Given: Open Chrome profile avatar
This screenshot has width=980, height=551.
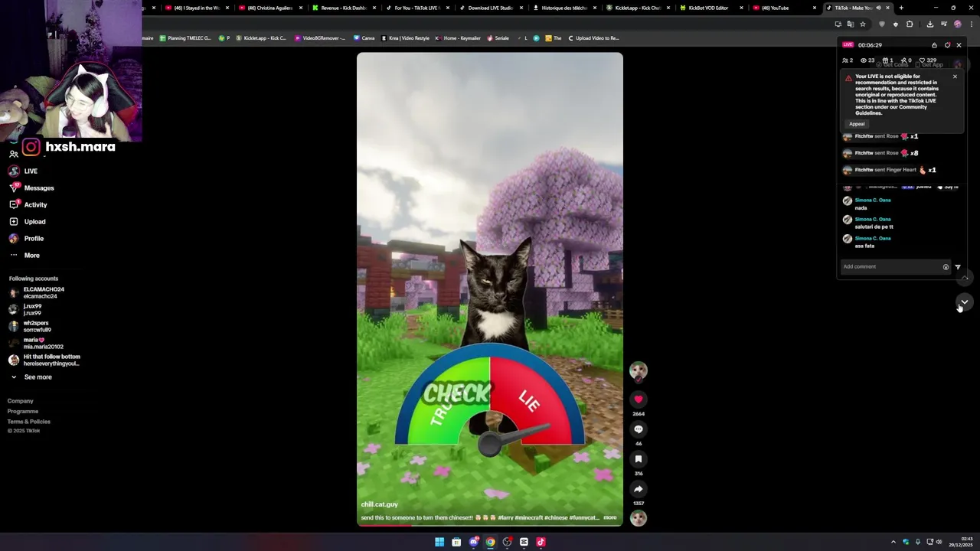Looking at the screenshot, I should (x=957, y=24).
